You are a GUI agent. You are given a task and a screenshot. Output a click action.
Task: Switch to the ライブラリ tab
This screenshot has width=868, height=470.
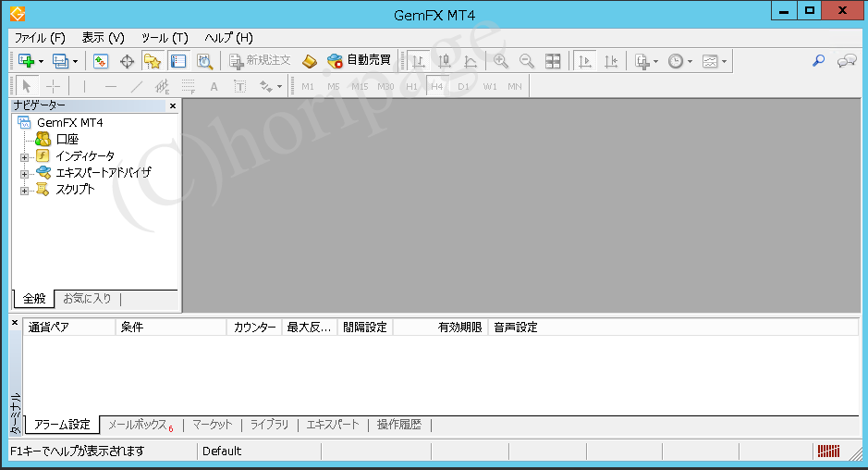coord(270,425)
